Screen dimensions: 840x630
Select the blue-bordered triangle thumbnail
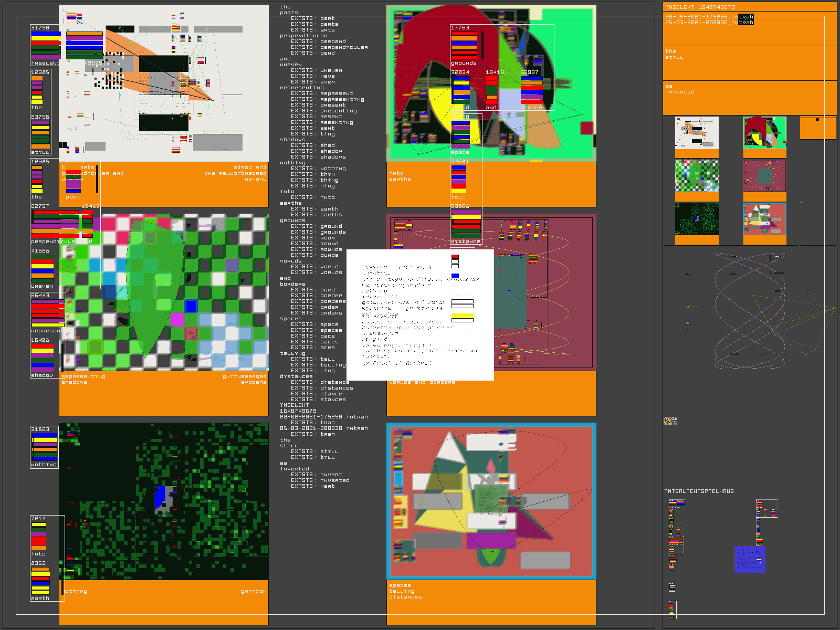pyautogui.click(x=764, y=219)
